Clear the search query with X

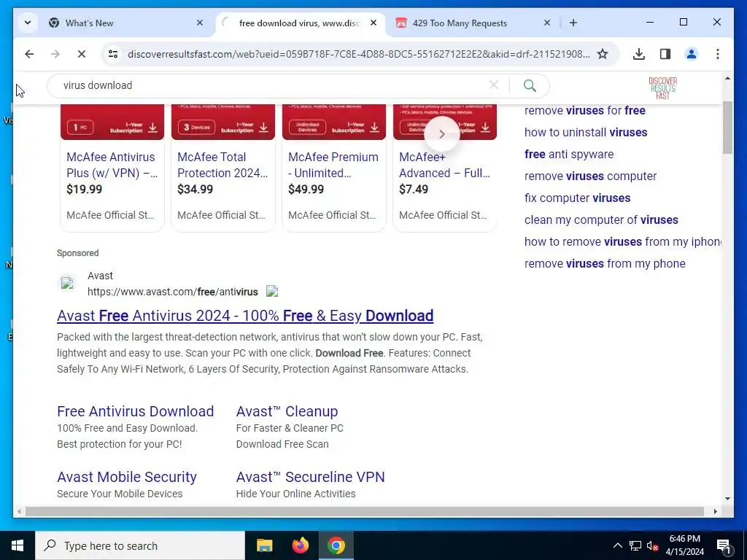point(494,85)
